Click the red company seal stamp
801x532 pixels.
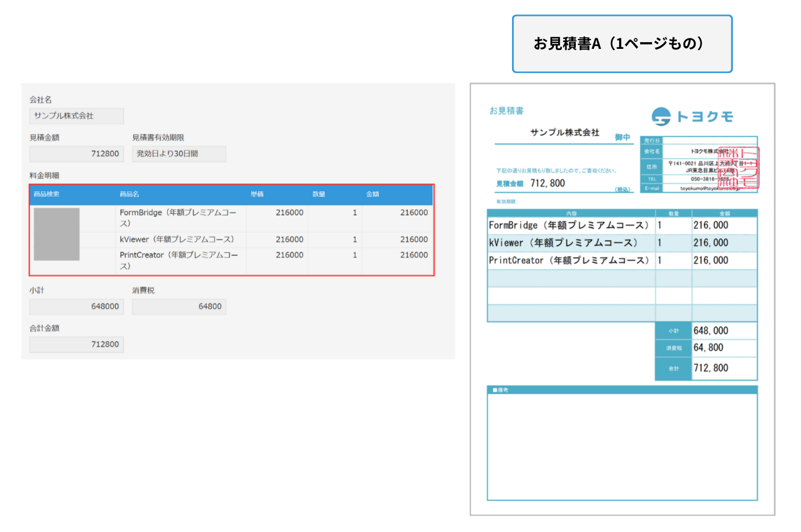pos(738,167)
